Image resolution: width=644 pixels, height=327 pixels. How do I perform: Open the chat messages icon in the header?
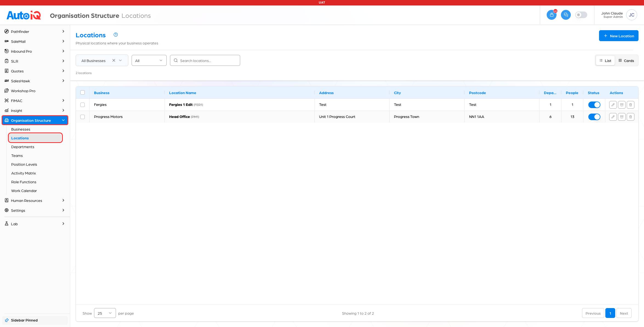point(566,15)
